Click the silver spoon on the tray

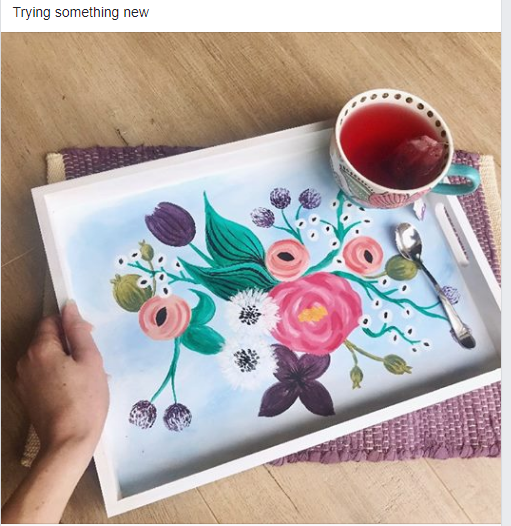tap(434, 284)
